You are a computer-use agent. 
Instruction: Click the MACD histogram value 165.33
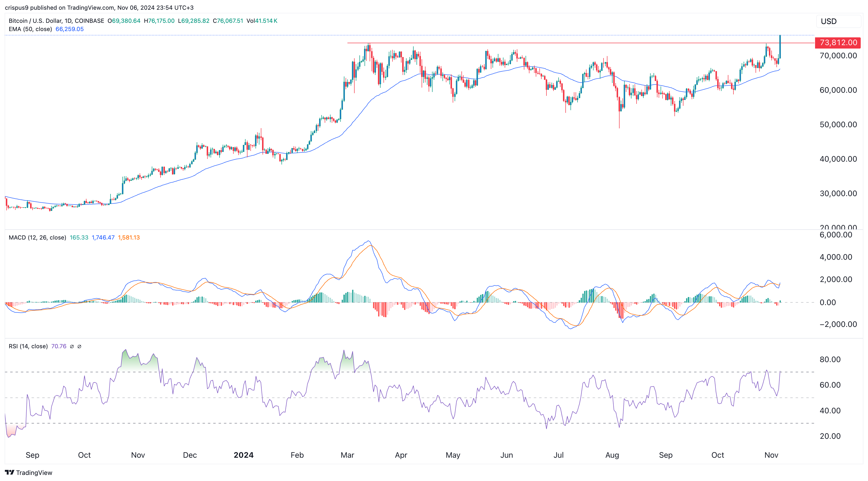79,237
